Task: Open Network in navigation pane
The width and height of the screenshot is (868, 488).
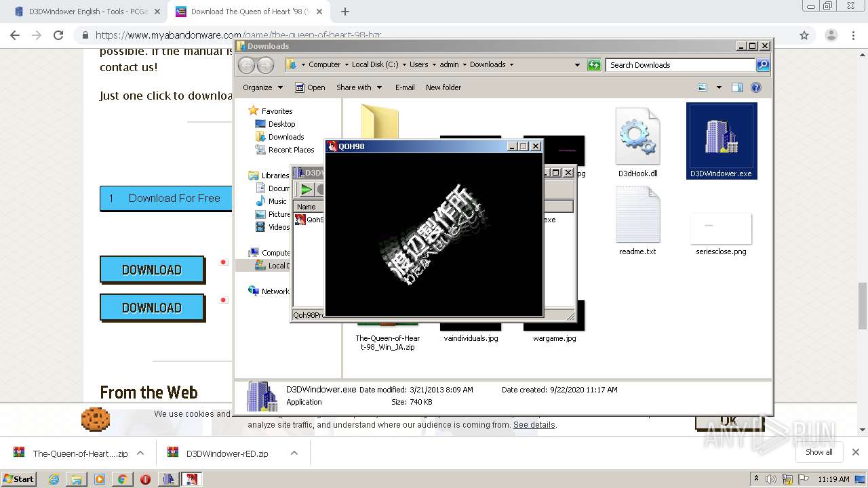Action: tap(269, 291)
